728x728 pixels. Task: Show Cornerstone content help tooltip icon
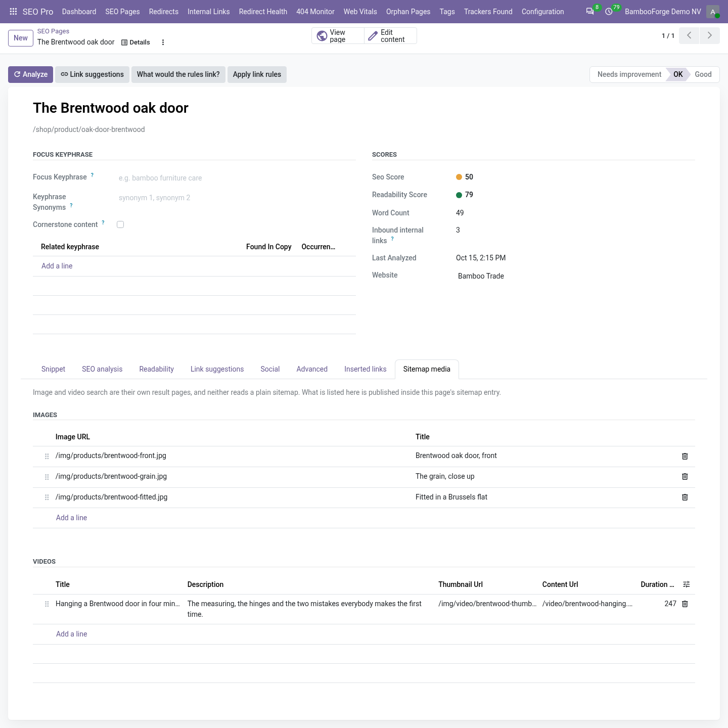click(x=103, y=222)
